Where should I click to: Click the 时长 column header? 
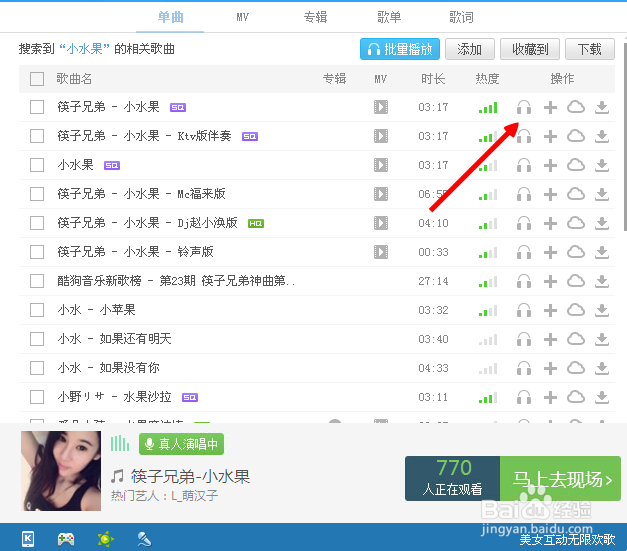(433, 79)
